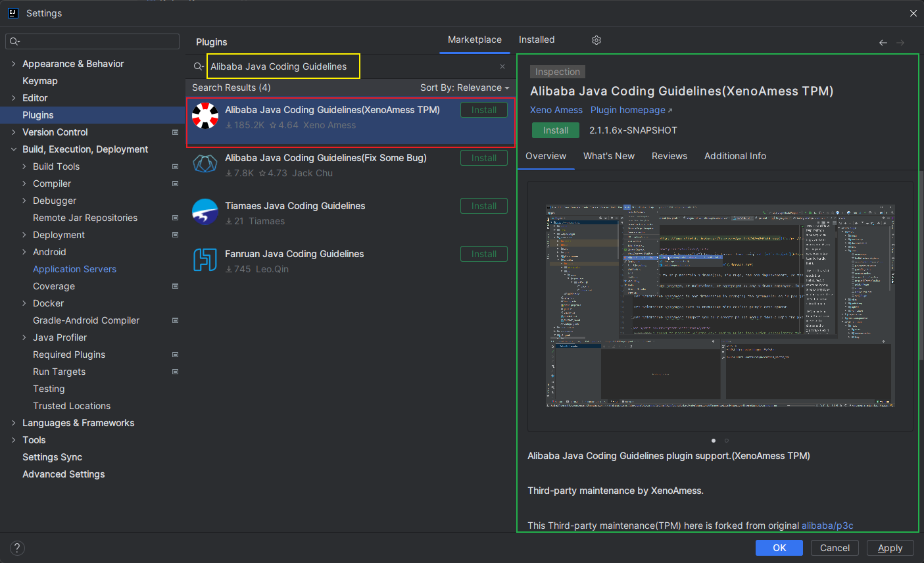Click the IntelliJ logo in title bar
This screenshot has height=563, width=924.
point(12,12)
